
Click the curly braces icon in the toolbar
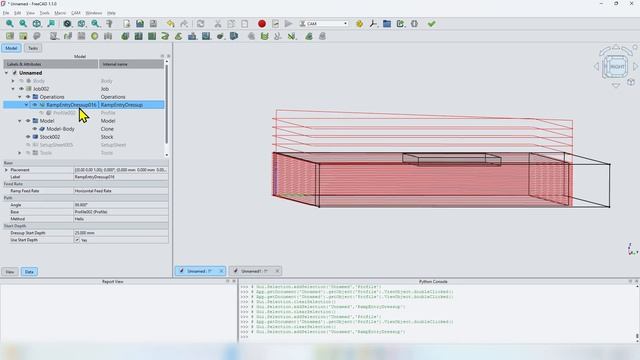pos(414,24)
